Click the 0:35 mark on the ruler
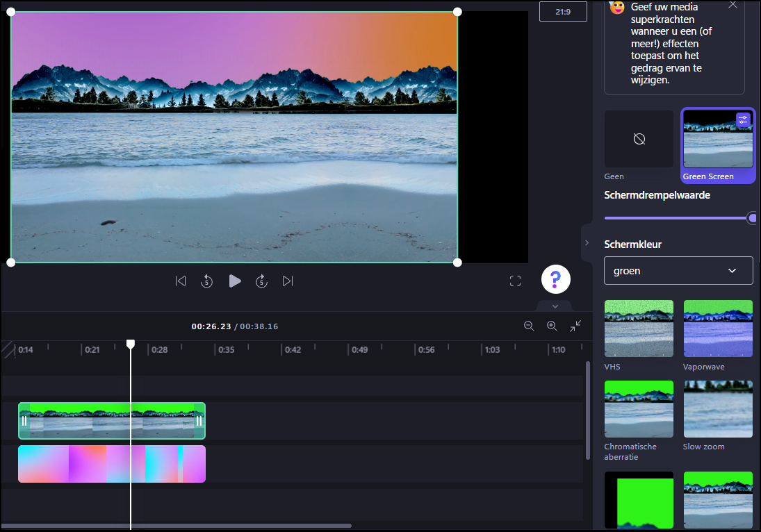 (x=226, y=349)
